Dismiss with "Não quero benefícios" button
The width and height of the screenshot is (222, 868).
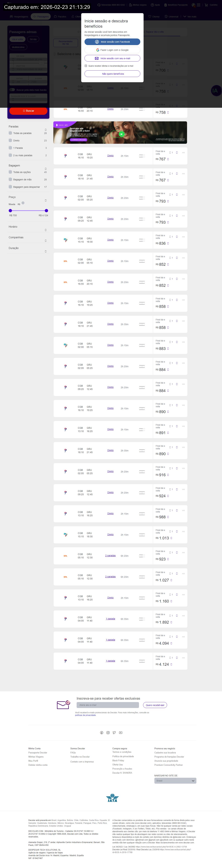click(112, 74)
